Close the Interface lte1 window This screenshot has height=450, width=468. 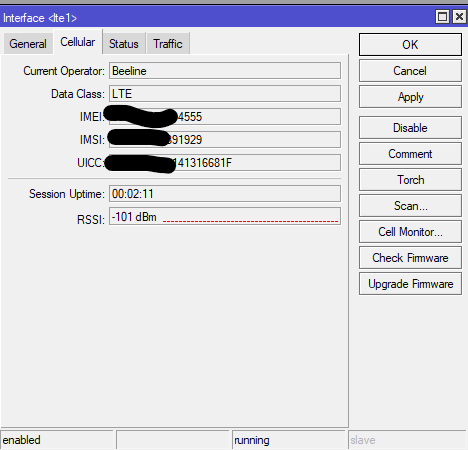coord(459,16)
